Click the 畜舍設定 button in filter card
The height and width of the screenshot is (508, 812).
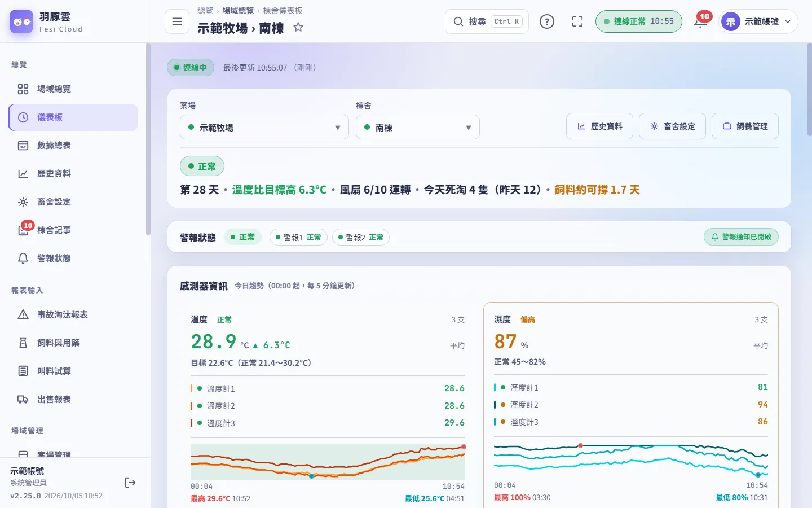point(672,126)
